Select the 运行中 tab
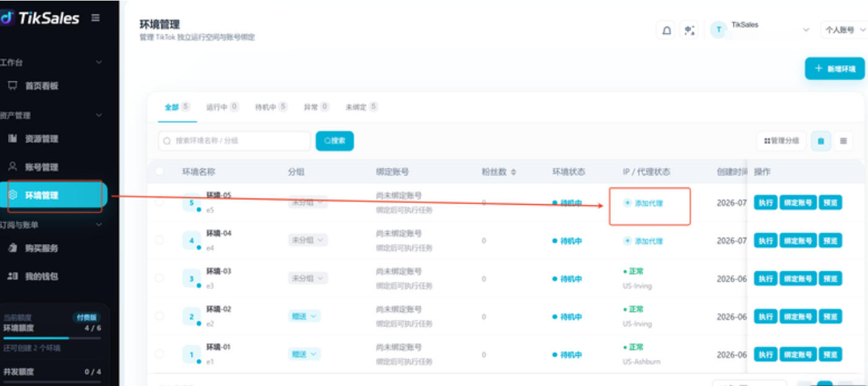Image resolution: width=868 pixels, height=386 pixels. [x=223, y=107]
